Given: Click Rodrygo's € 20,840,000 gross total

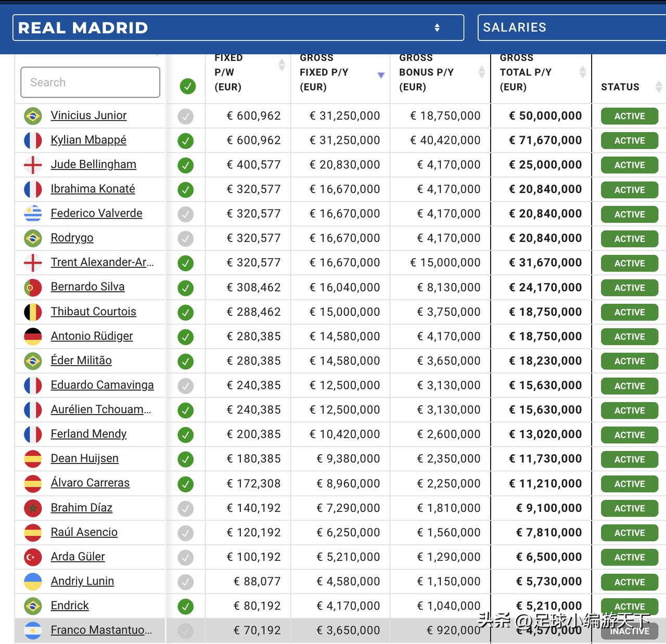Looking at the screenshot, I should point(545,238).
